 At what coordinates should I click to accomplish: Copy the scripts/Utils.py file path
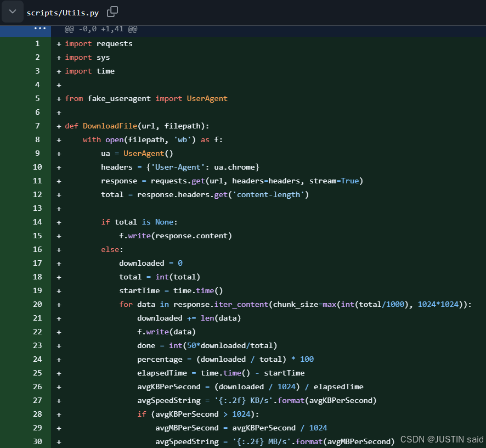[112, 12]
